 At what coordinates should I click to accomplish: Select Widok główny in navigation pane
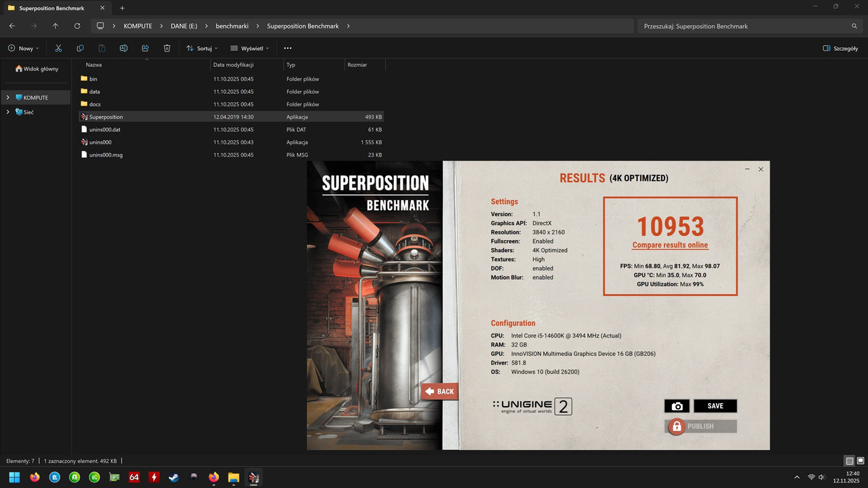37,68
